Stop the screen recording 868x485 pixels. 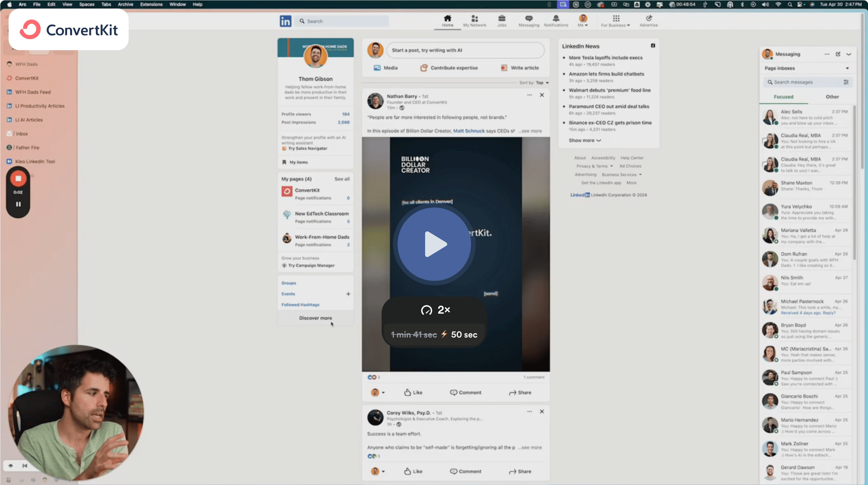18,179
